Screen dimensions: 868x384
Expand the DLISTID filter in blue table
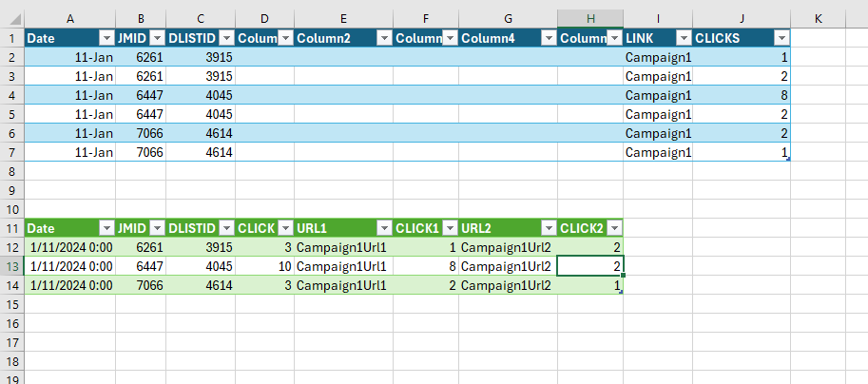[x=226, y=38]
